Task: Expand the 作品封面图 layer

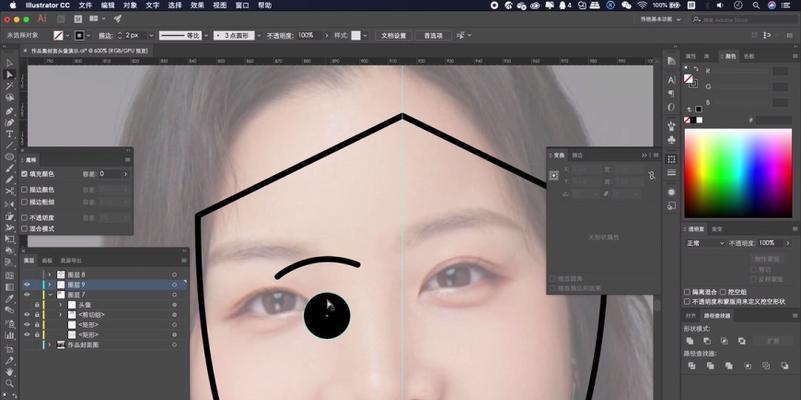Action: click(50, 345)
